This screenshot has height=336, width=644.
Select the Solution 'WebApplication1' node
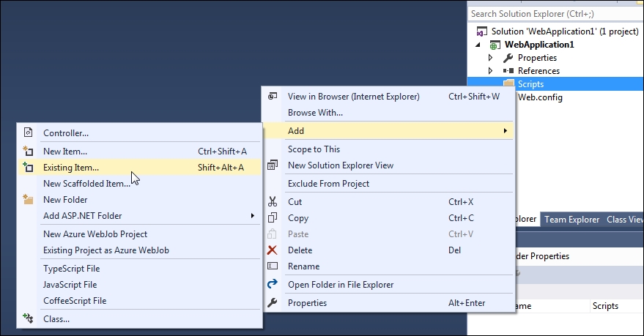(x=565, y=31)
